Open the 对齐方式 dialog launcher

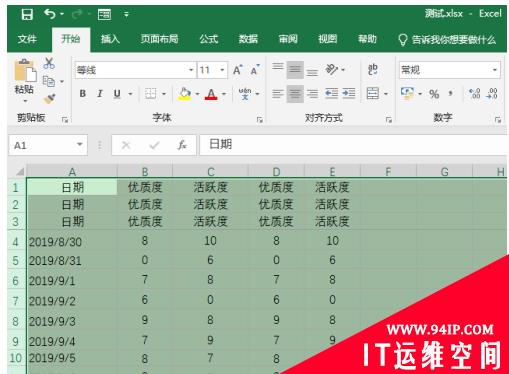pyautogui.click(x=389, y=120)
